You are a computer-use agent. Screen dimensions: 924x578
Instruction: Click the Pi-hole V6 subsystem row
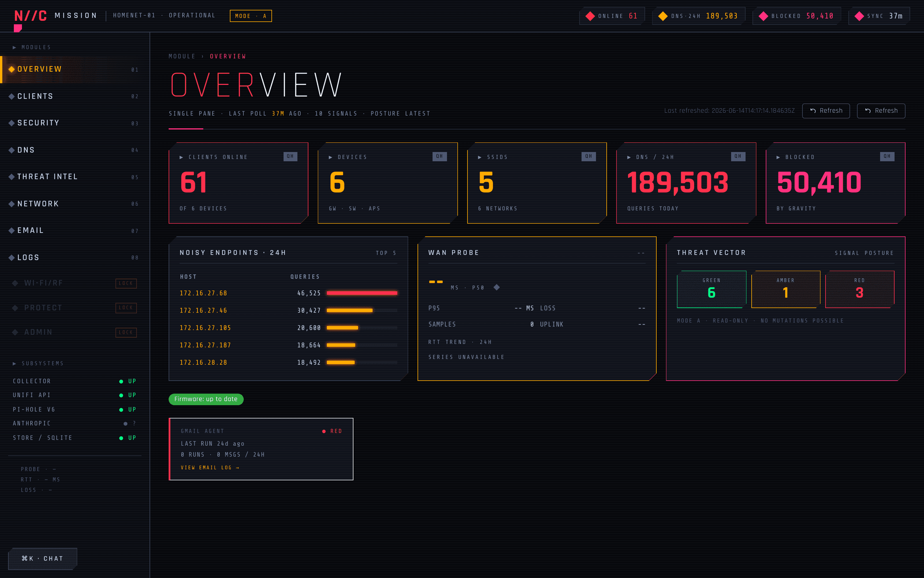tap(74, 410)
